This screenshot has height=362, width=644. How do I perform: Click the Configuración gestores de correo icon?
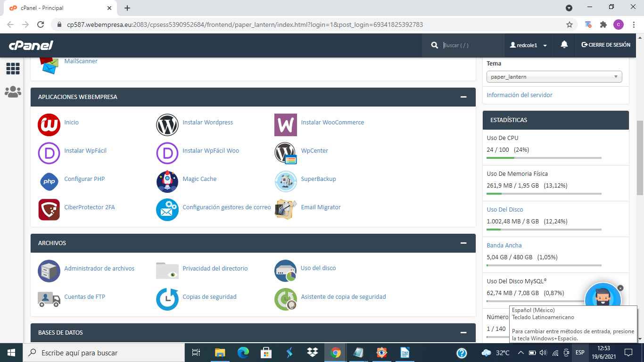coord(167,210)
